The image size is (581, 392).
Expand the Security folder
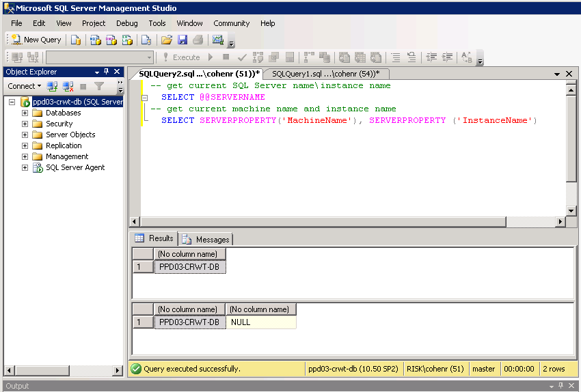(x=25, y=124)
